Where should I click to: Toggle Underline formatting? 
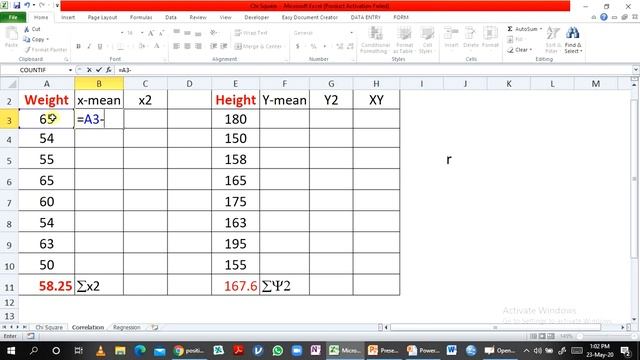tap(100, 47)
